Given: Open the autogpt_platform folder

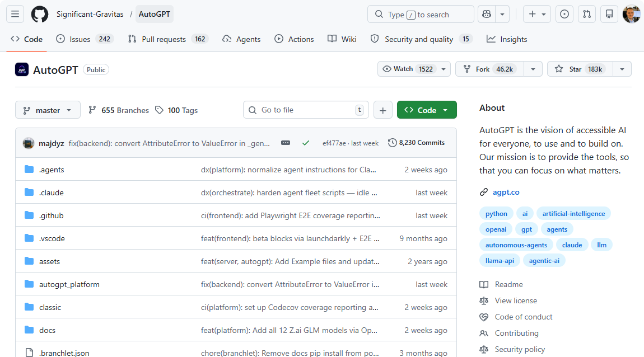Looking at the screenshot, I should 69,284.
